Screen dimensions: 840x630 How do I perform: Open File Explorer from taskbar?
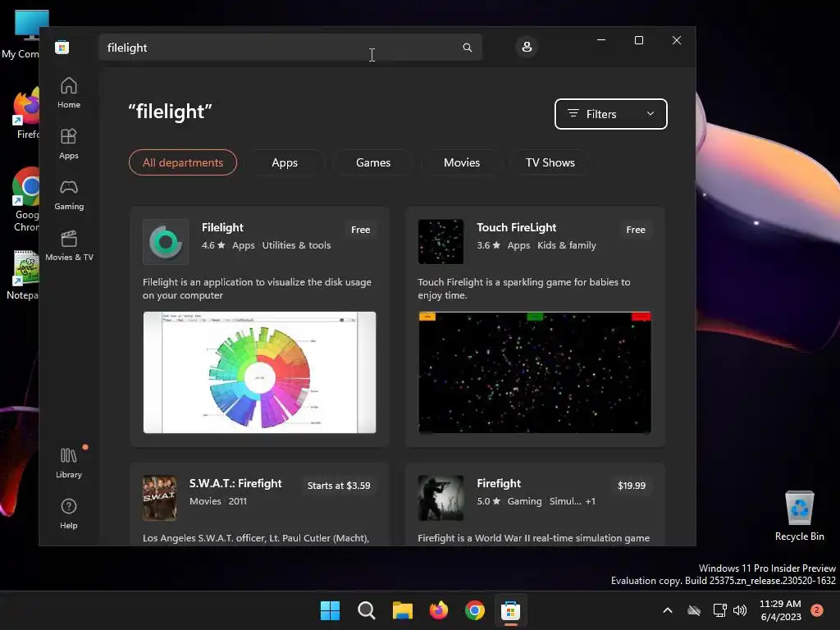coord(402,610)
